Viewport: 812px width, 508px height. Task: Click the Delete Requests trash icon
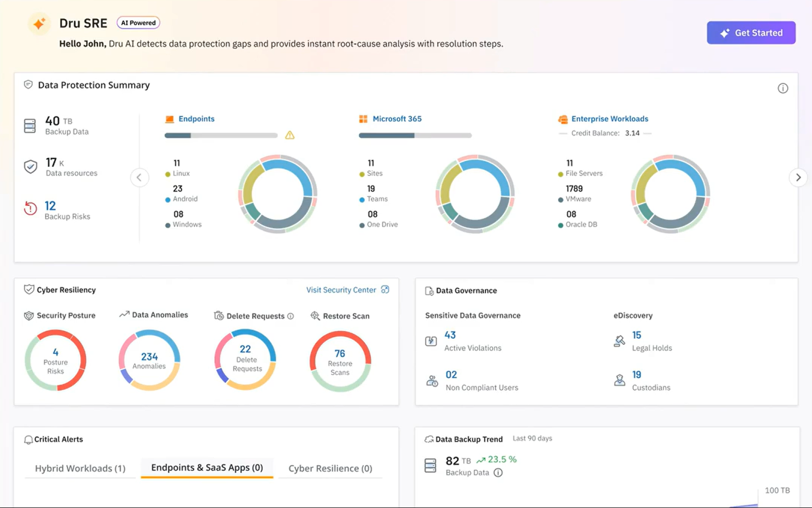(x=219, y=316)
